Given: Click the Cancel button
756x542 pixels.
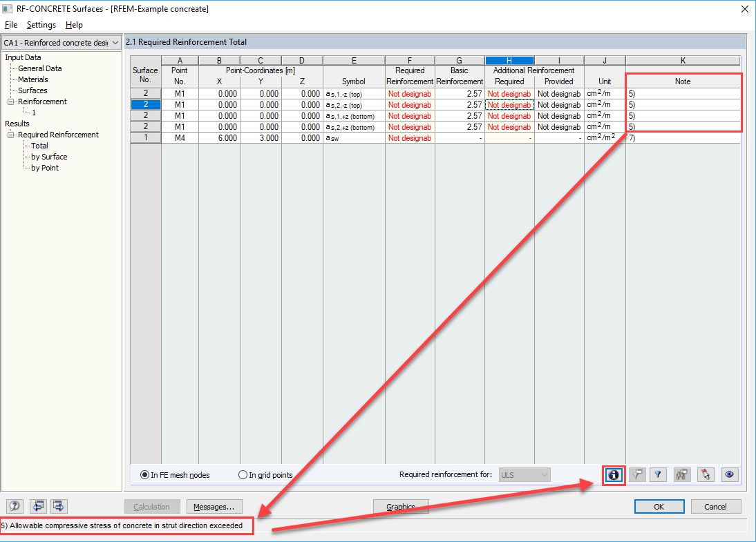Looking at the screenshot, I should coord(715,507).
